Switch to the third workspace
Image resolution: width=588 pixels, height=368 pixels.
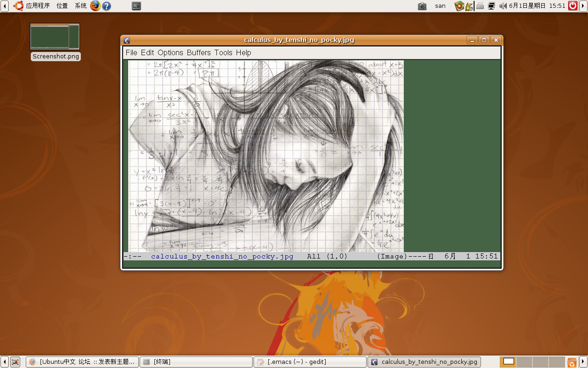pyautogui.click(x=541, y=362)
